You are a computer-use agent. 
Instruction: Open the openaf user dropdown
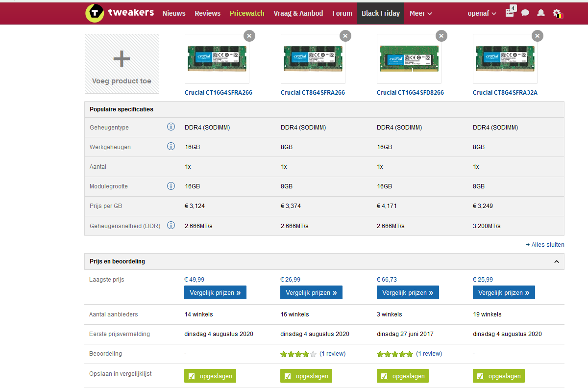coord(482,13)
